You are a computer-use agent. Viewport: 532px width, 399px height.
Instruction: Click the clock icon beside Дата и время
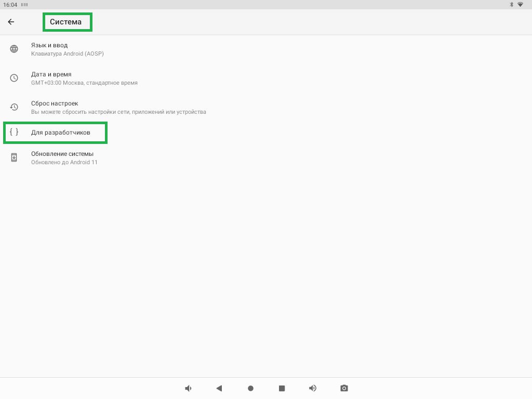[x=14, y=78]
